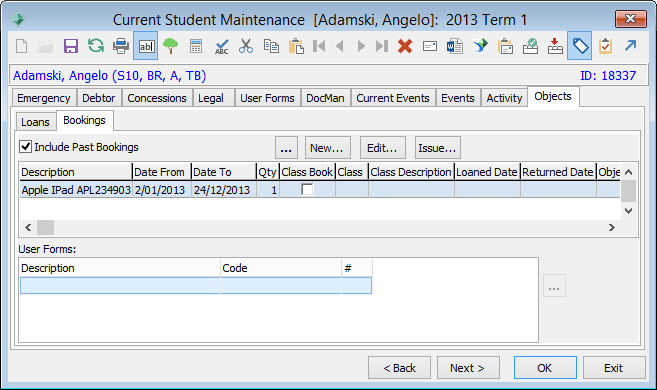Click bookings grid scroll right arrow
This screenshot has height=390, width=657.
pyautogui.click(x=612, y=227)
